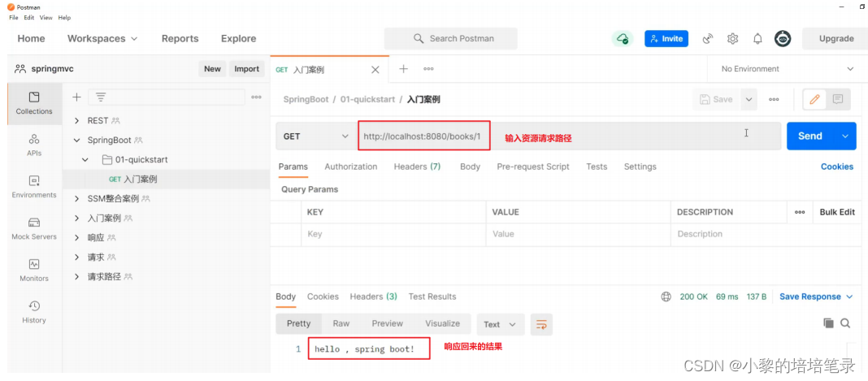This screenshot has width=868, height=381.
Task: Open the Test Results tab
Action: point(432,297)
